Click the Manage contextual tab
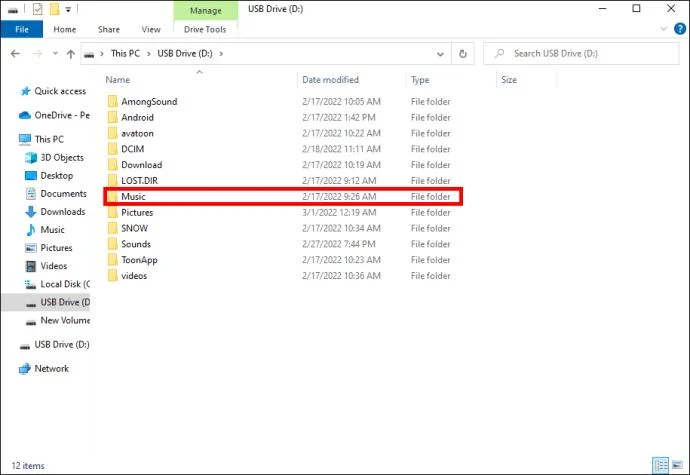 pos(206,11)
